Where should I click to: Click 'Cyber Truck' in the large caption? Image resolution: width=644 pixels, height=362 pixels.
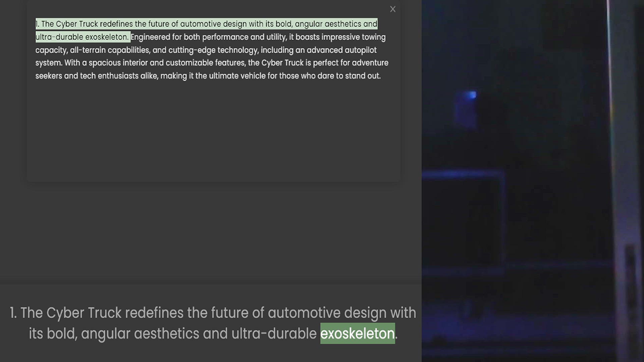click(84, 313)
